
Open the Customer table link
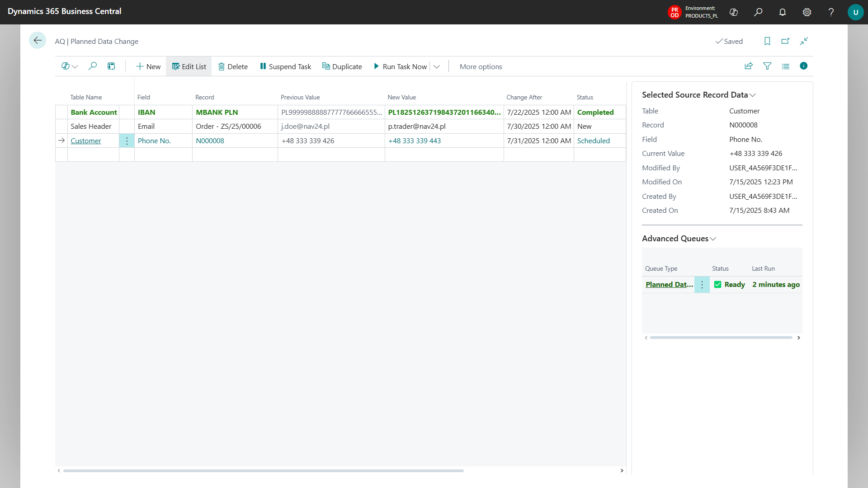pos(86,141)
